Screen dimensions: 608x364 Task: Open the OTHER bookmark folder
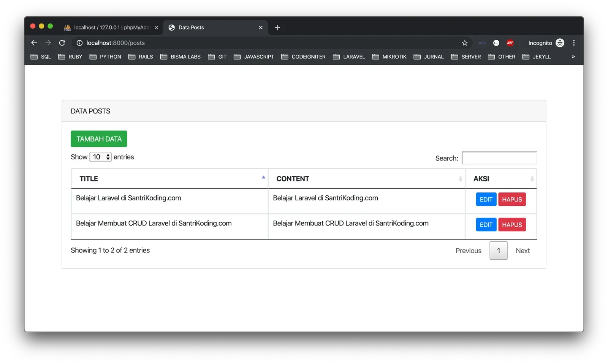click(x=502, y=57)
